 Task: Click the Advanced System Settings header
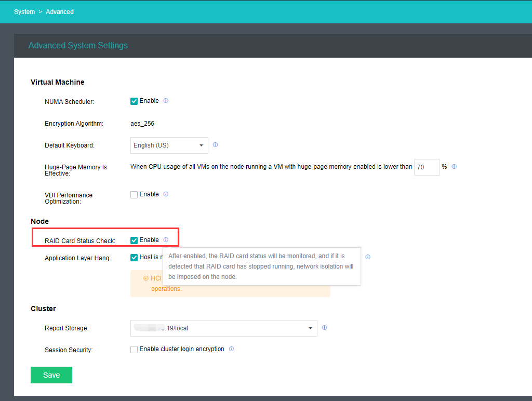pyautogui.click(x=78, y=45)
